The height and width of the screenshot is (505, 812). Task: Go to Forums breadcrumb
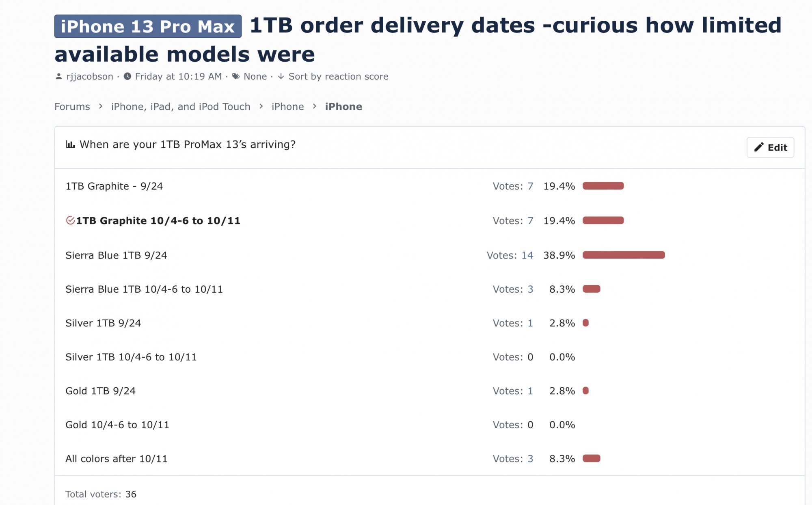pyautogui.click(x=72, y=106)
